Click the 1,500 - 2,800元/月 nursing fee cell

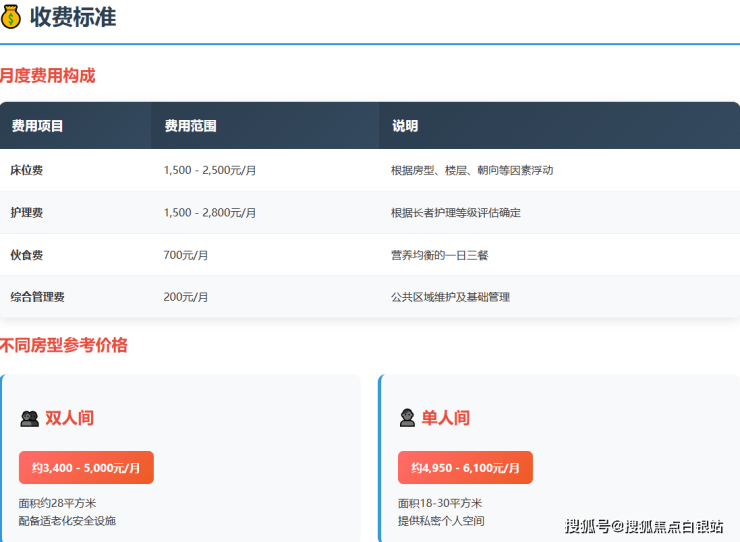(x=210, y=213)
